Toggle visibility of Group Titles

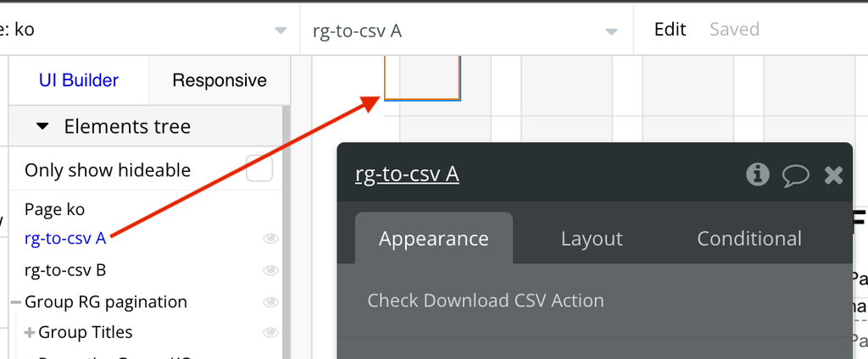click(271, 332)
